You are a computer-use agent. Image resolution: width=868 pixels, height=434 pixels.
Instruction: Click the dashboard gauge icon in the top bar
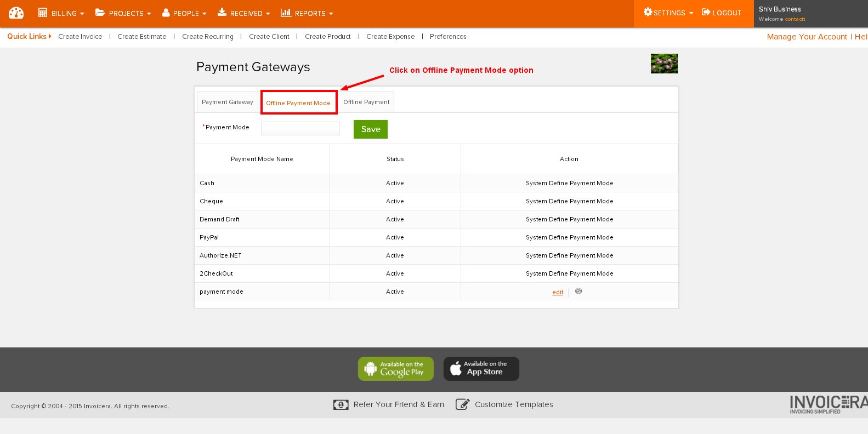point(16,13)
